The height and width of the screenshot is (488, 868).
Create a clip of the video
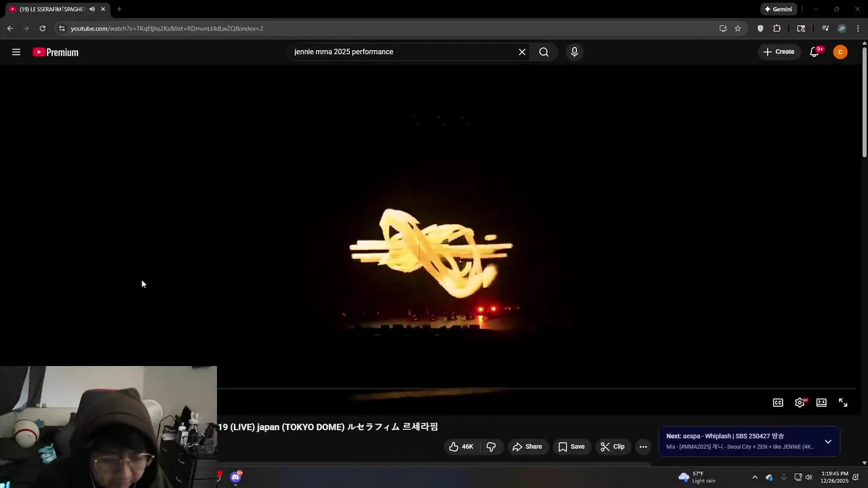click(x=612, y=447)
